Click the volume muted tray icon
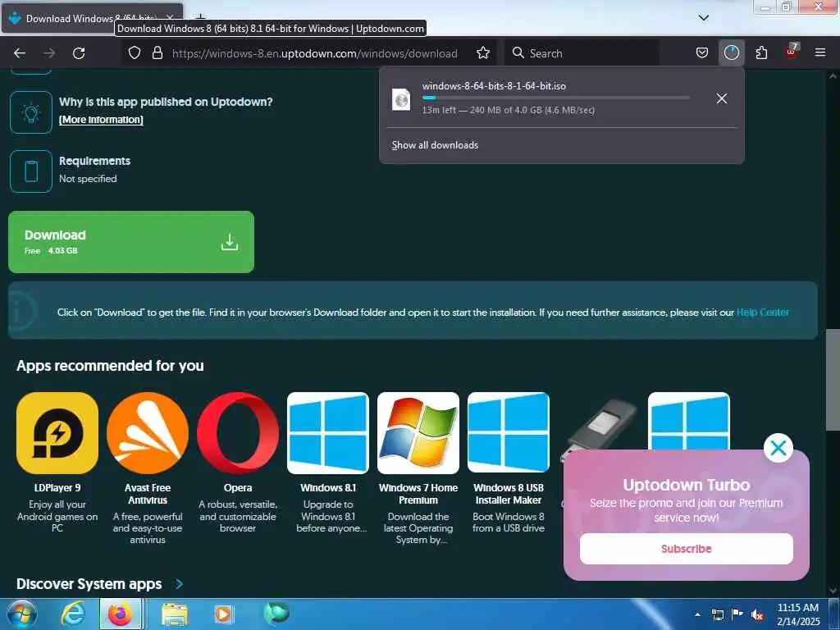Screen dimensions: 840x630 coord(757,614)
